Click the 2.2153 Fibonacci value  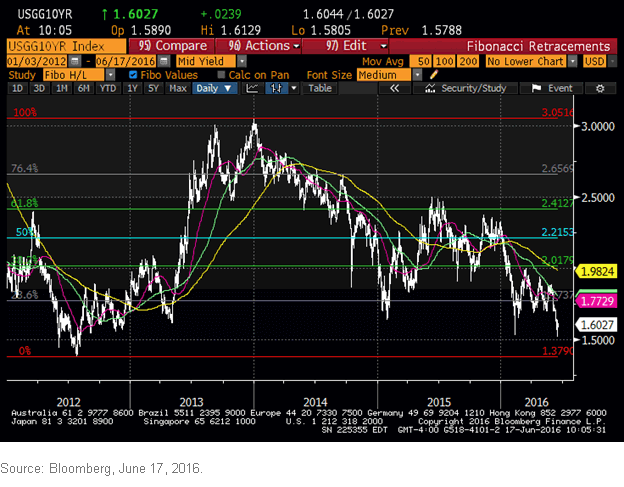(x=558, y=232)
